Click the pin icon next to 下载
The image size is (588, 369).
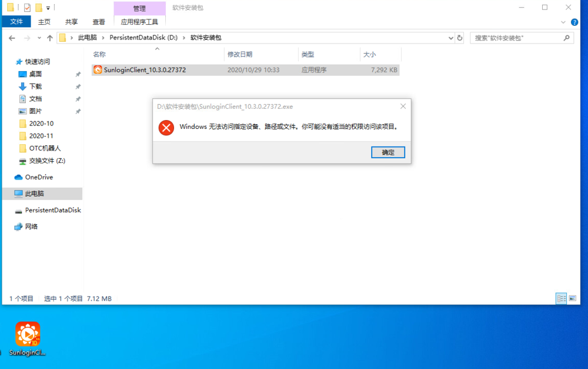click(78, 87)
